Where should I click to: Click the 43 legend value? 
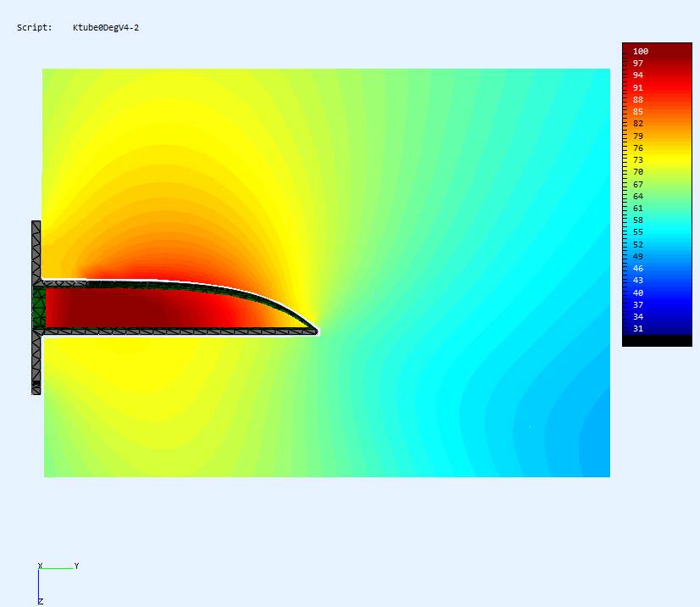[638, 281]
